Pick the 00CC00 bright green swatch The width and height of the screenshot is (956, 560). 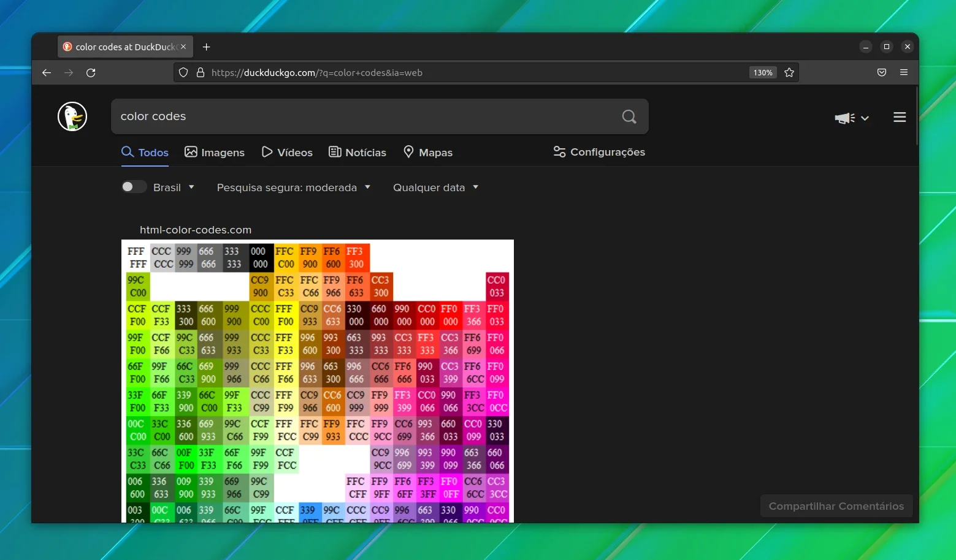[137, 430]
